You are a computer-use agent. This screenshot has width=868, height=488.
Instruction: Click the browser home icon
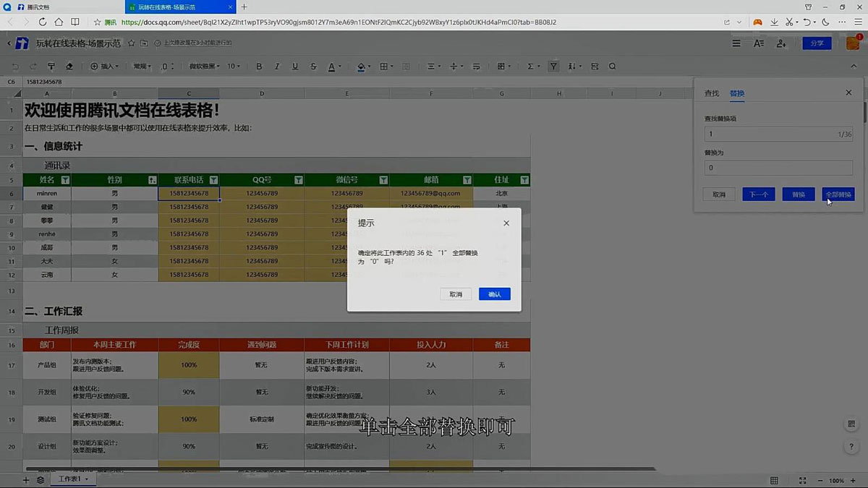point(59,22)
